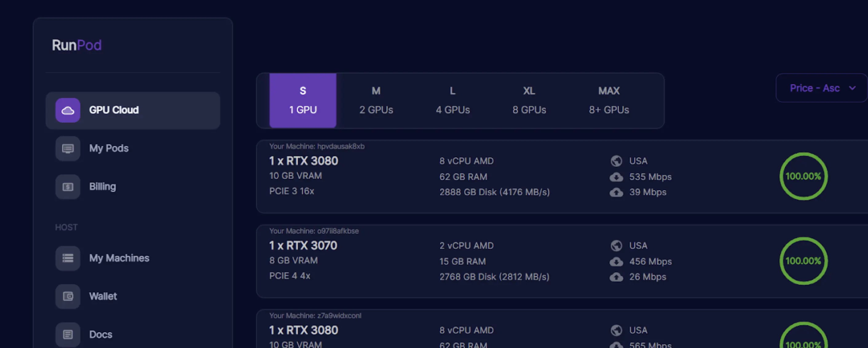The height and width of the screenshot is (348, 868).
Task: Click the Docs document icon
Action: [68, 334]
